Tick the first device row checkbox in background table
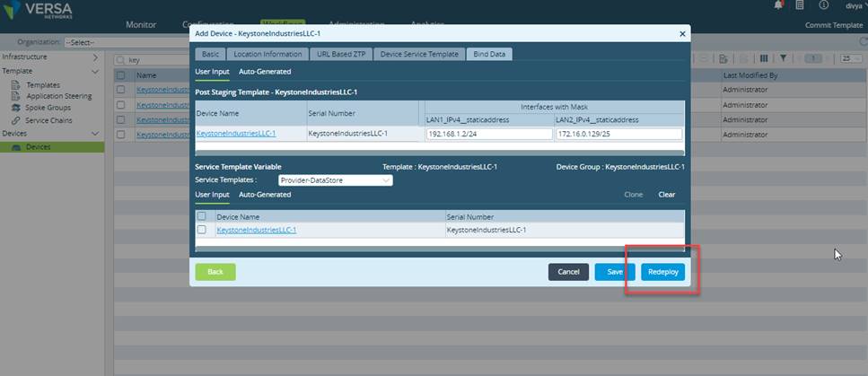This screenshot has width=868, height=376. click(120, 90)
